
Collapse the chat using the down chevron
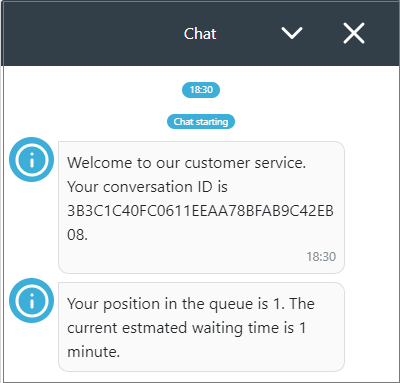292,33
